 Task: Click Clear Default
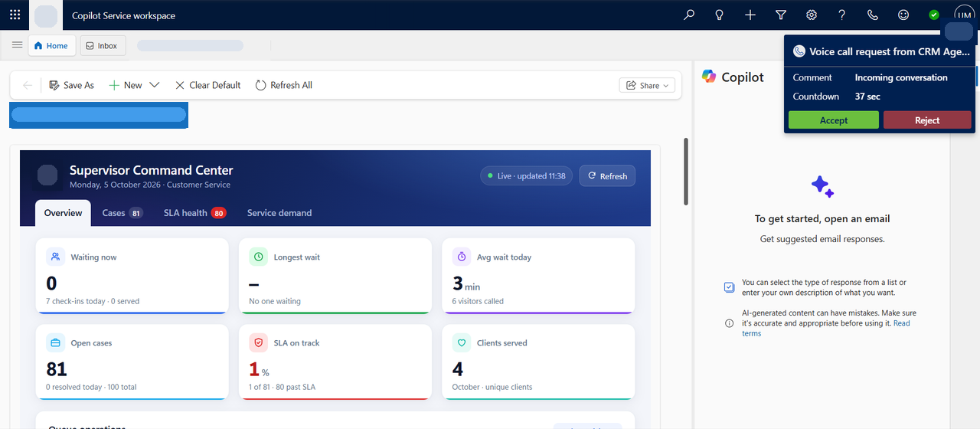tap(207, 85)
